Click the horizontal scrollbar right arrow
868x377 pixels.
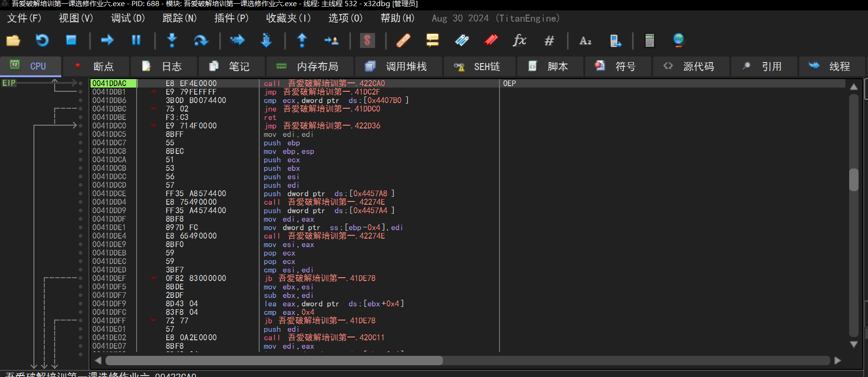tap(837, 361)
